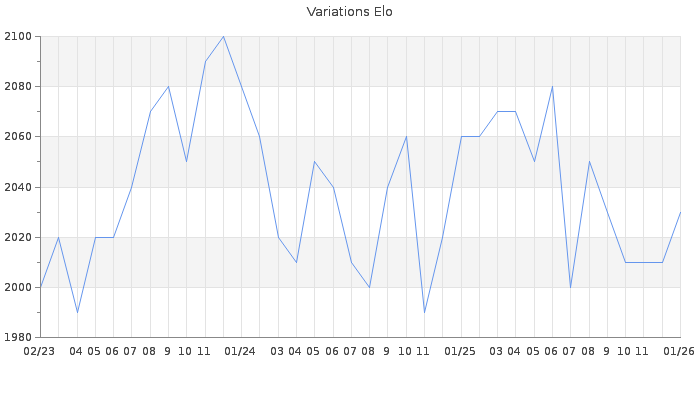Image resolution: width=700 pixels, height=400 pixels.
Task: Select the 2020 y-axis label
Action: (x=19, y=238)
